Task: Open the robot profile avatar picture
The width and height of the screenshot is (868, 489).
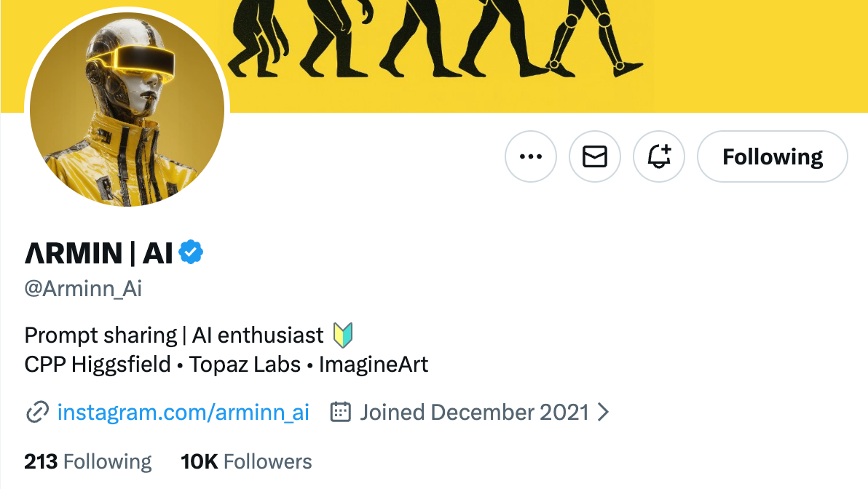Action: pos(127,109)
